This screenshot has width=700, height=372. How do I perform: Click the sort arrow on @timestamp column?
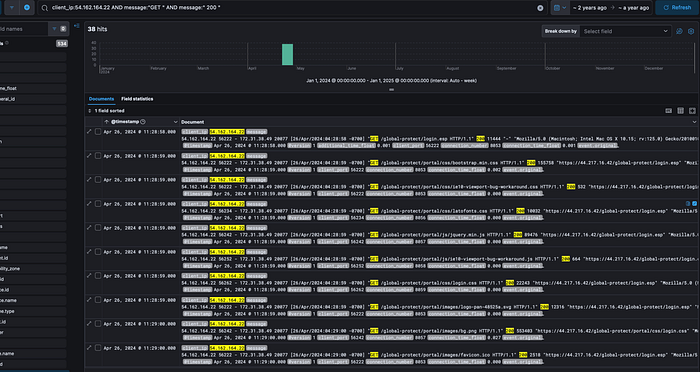pyautogui.click(x=107, y=122)
